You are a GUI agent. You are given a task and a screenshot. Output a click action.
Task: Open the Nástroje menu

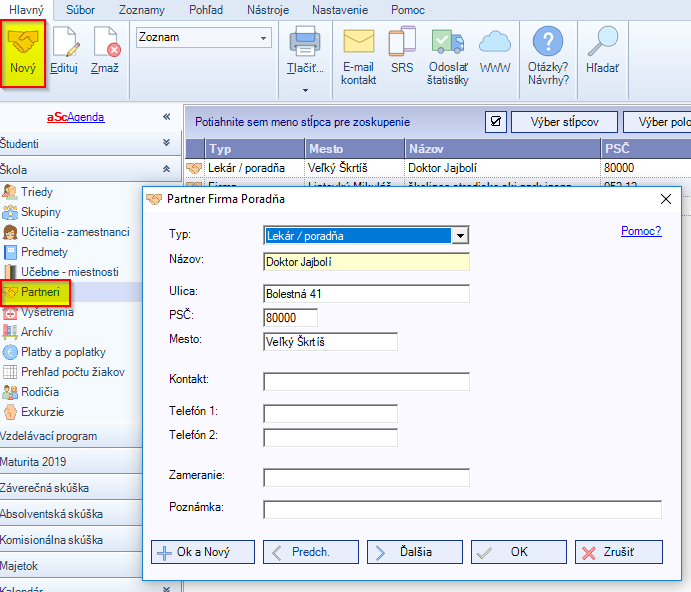268,10
